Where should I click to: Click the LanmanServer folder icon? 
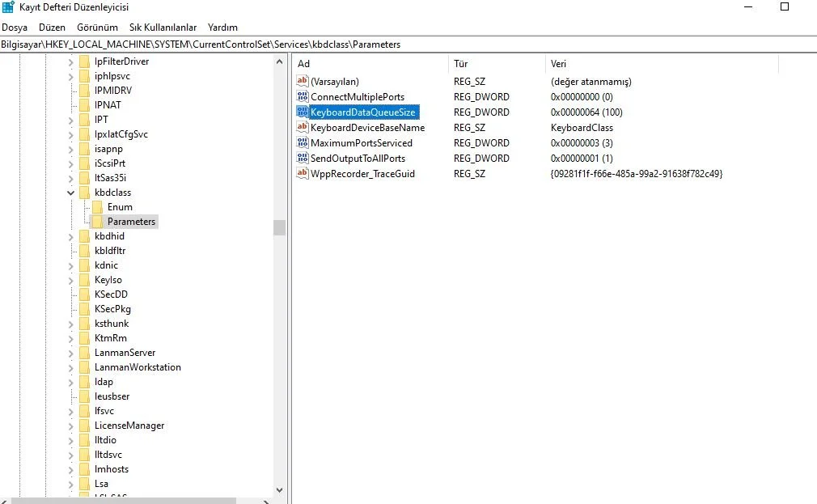coord(84,353)
